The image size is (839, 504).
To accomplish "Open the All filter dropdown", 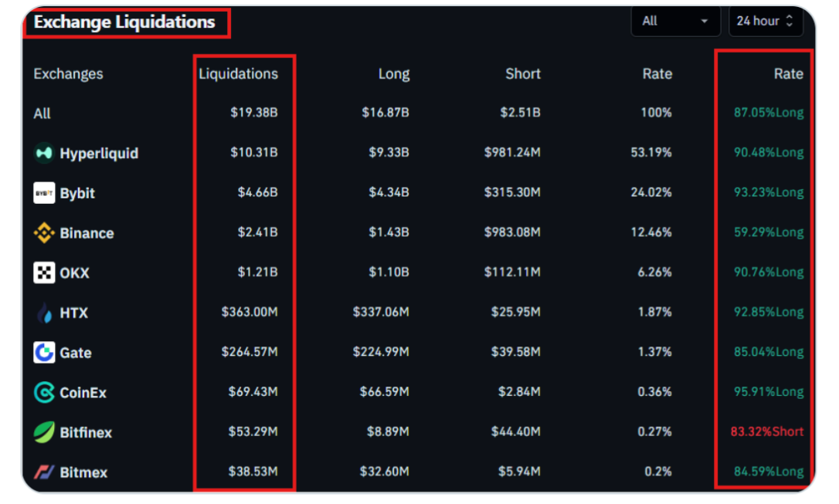I will 674,22.
